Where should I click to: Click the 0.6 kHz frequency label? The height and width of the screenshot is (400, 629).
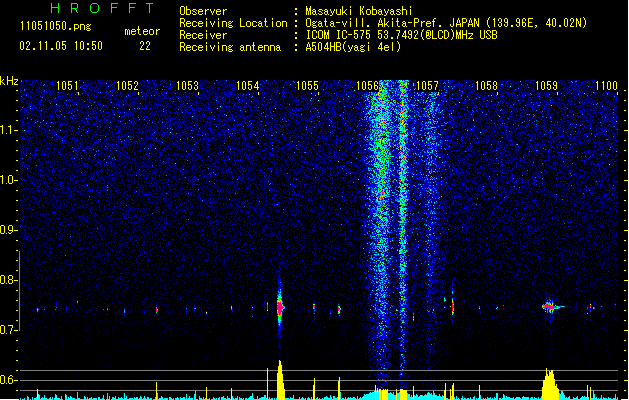(9, 380)
